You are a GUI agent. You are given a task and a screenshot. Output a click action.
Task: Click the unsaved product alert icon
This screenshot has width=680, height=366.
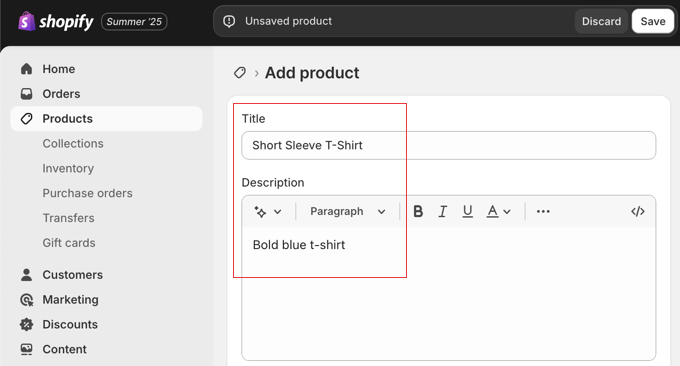(x=229, y=21)
